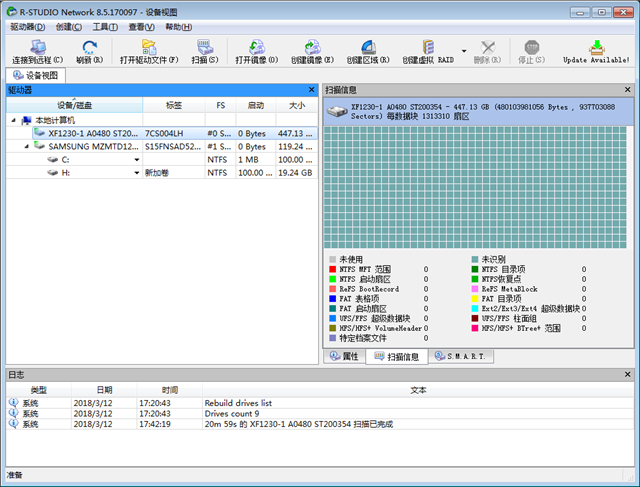Viewport: 640px width, 487px height.
Task: Click the Create Region toolbar icon
Action: point(368,47)
